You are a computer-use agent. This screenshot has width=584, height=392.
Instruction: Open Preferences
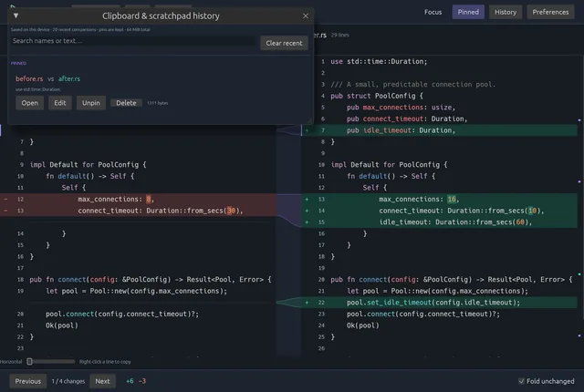tap(550, 12)
